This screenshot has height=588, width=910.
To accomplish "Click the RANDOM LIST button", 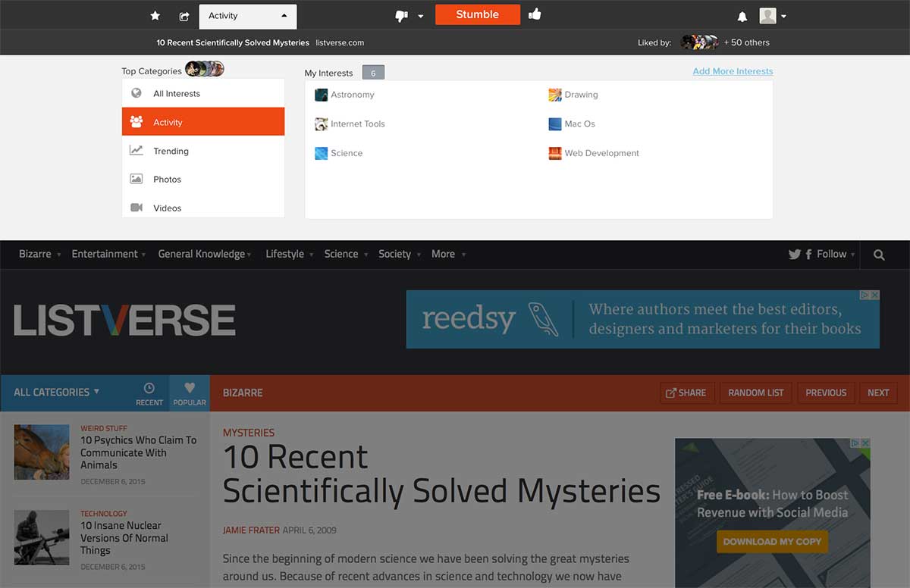I will 756,393.
